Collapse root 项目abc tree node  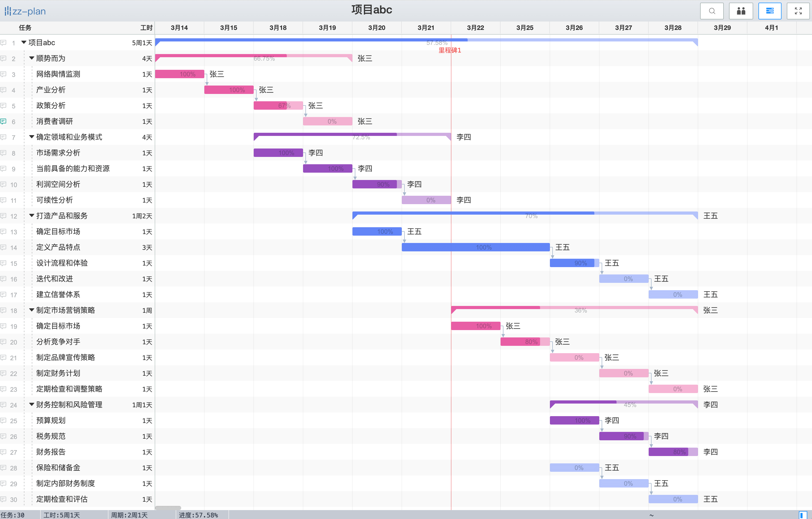pos(24,43)
